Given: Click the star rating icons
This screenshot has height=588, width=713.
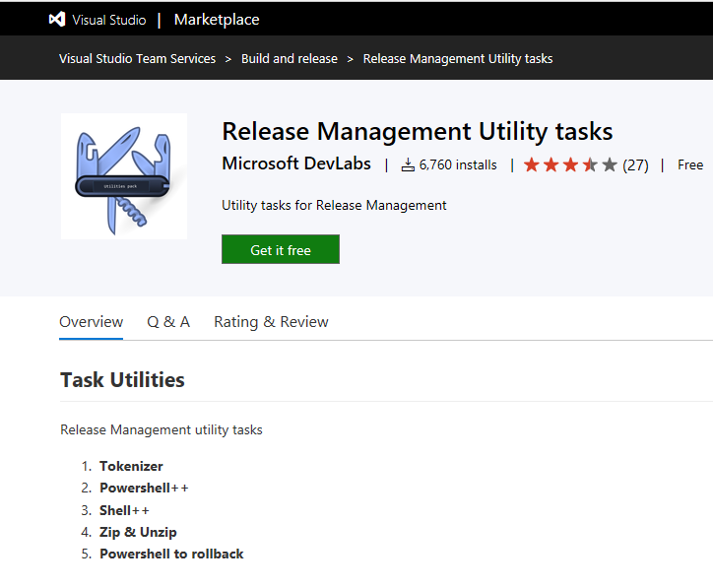Looking at the screenshot, I should pos(570,164).
